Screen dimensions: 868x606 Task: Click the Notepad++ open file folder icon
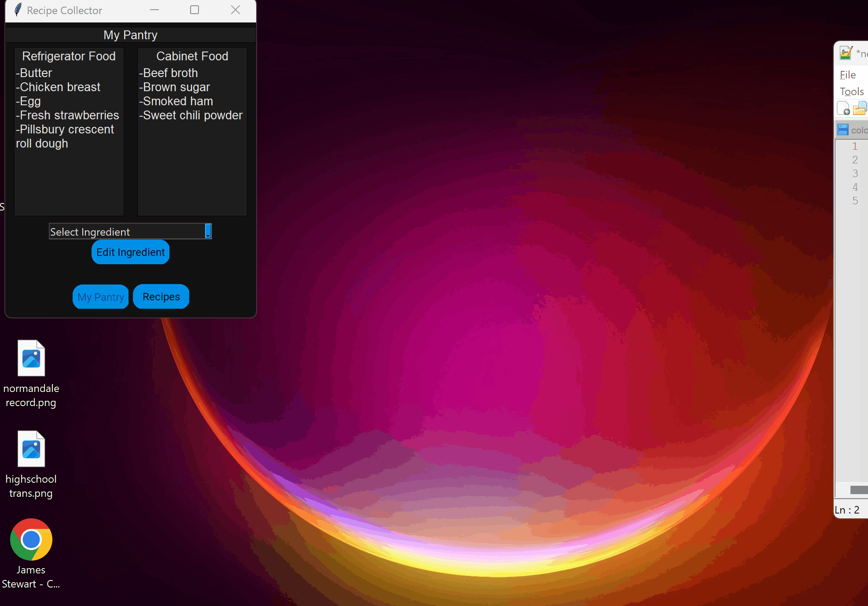[860, 108]
